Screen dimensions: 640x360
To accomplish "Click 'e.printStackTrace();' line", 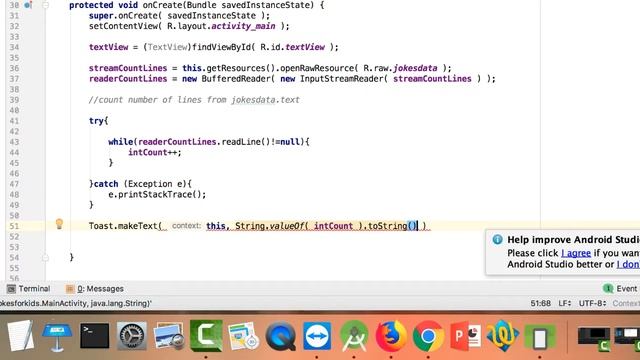I will coord(157,194).
